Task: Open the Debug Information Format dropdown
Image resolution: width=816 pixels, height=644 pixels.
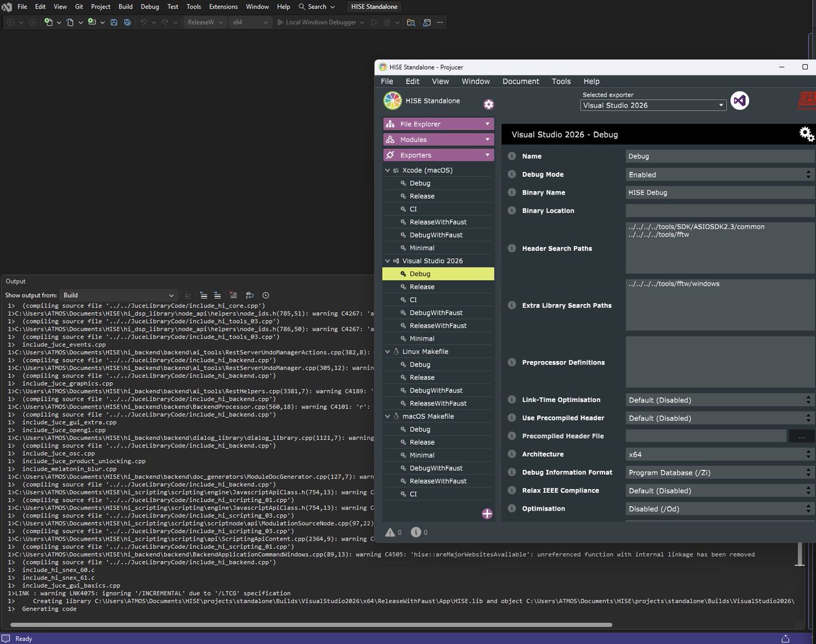Action: pyautogui.click(x=720, y=472)
